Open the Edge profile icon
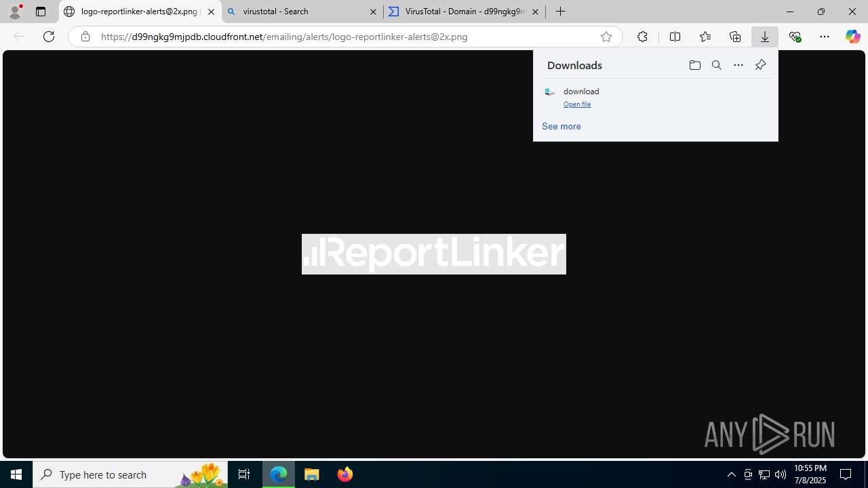Image resolution: width=868 pixels, height=488 pixels. pos(15,11)
